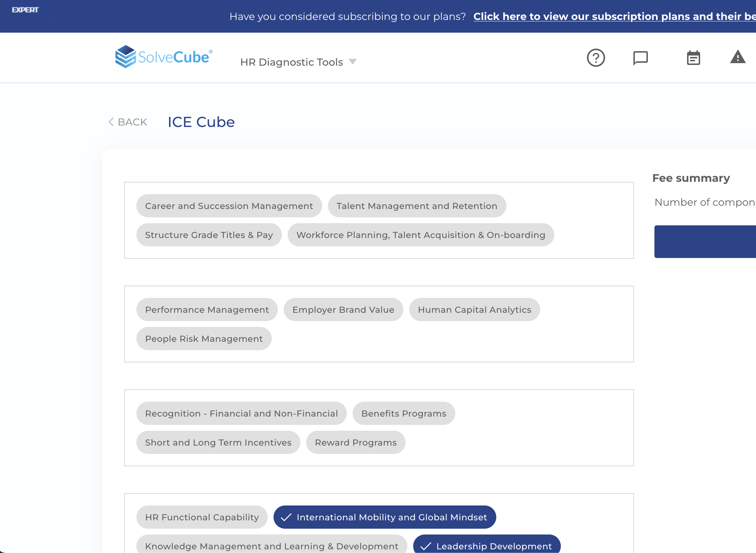Viewport: 756px width, 553px height.
Task: Click the SolveCube logo
Action: (x=164, y=57)
